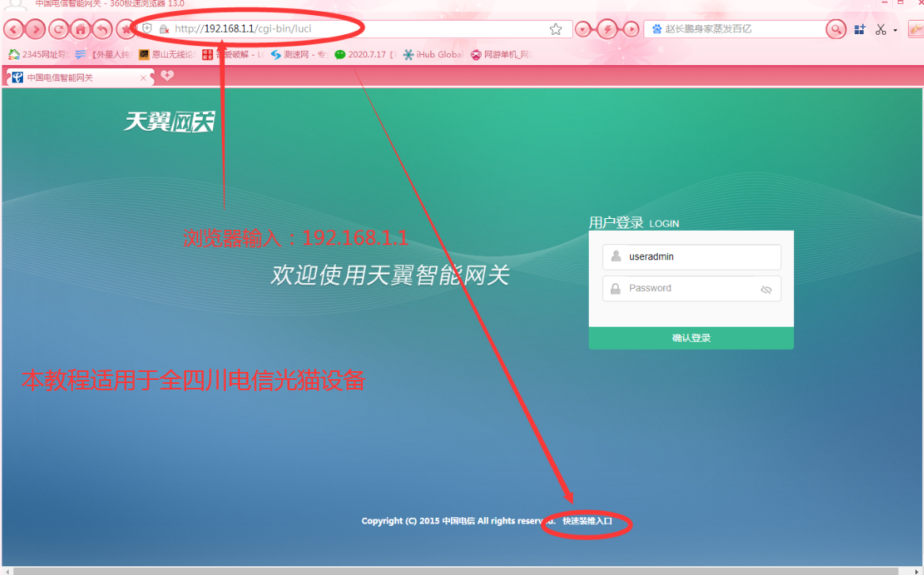Viewport: 924px width, 575px height.
Task: Click the horizontal scrollbar at the bottom
Action: tap(455, 571)
